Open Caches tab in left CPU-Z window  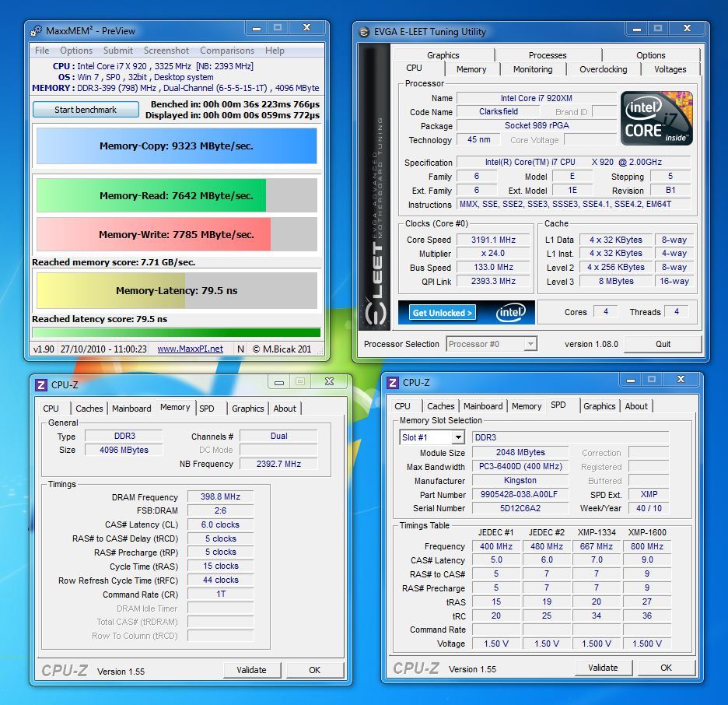pos(89,409)
